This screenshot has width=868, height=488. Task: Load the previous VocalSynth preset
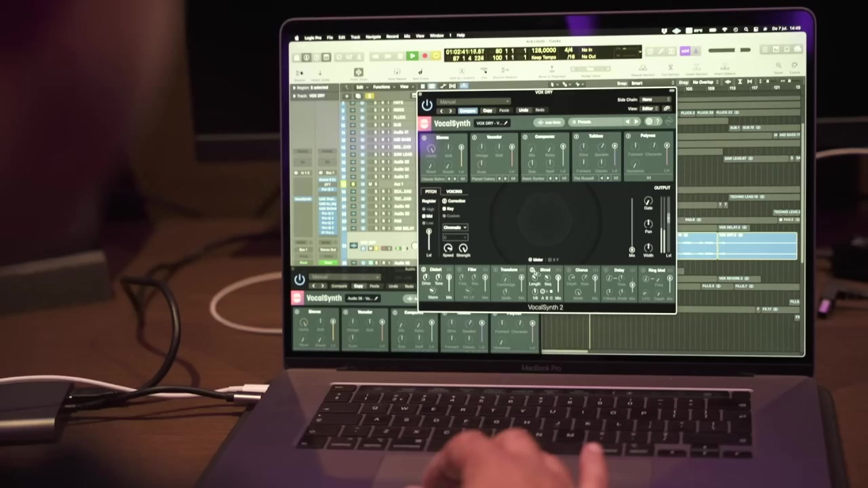[627, 122]
